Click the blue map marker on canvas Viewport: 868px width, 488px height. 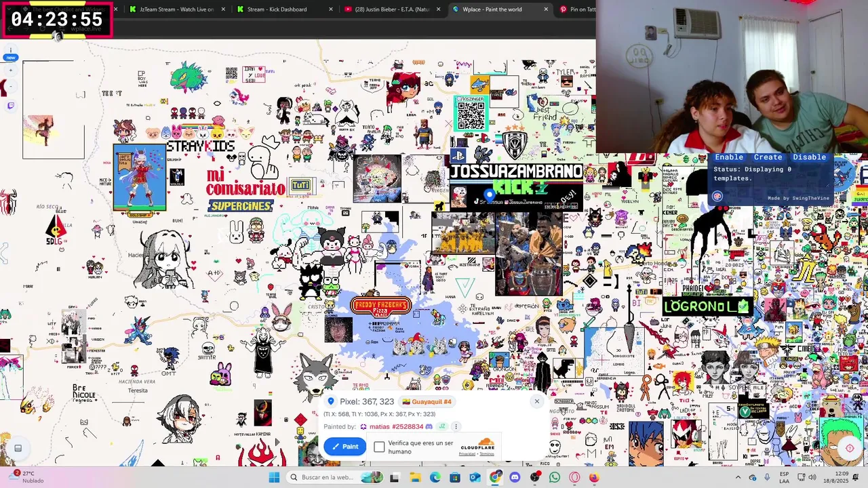pos(490,195)
